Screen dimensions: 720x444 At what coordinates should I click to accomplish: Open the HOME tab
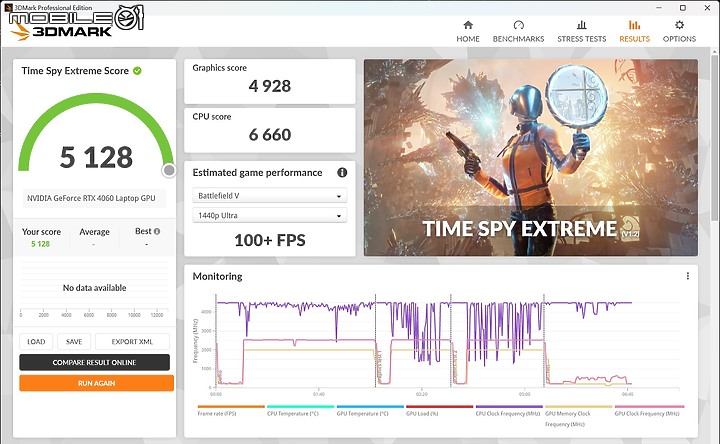467,31
